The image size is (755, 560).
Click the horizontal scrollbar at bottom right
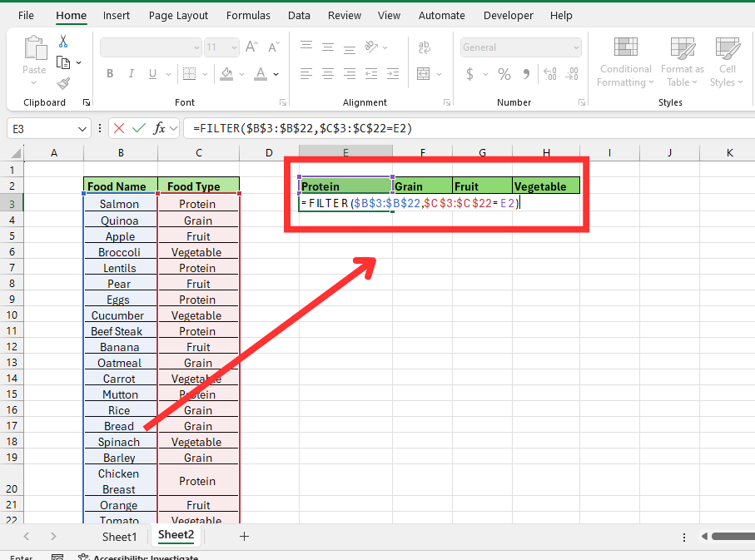[x=733, y=537]
